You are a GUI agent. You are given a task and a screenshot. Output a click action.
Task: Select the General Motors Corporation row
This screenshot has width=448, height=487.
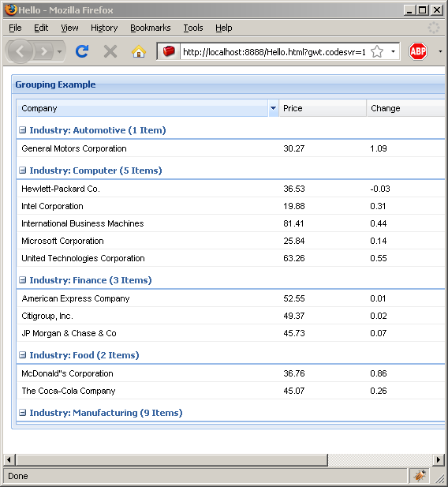(230, 148)
